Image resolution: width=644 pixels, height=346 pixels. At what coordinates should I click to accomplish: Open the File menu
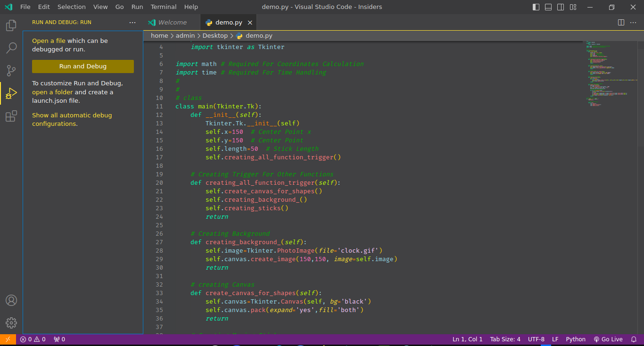25,7
